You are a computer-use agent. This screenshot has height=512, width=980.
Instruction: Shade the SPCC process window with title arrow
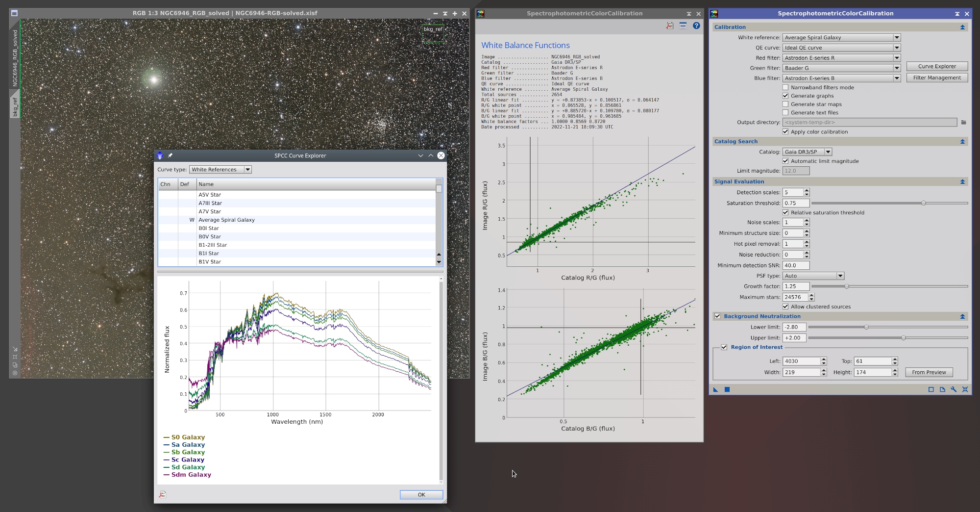point(957,14)
